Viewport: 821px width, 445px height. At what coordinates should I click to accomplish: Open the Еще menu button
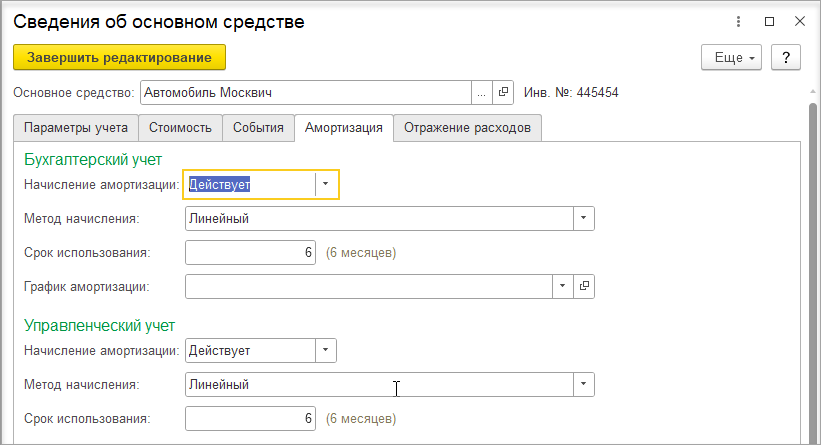[731, 58]
